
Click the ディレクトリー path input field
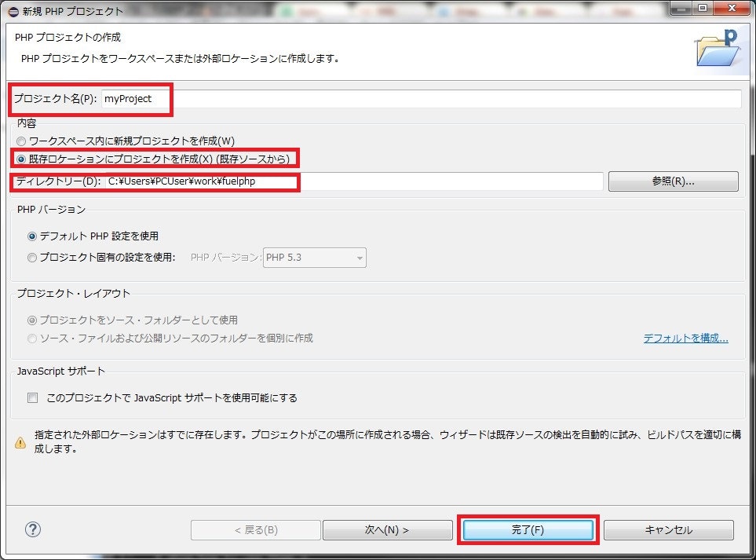[x=354, y=181]
